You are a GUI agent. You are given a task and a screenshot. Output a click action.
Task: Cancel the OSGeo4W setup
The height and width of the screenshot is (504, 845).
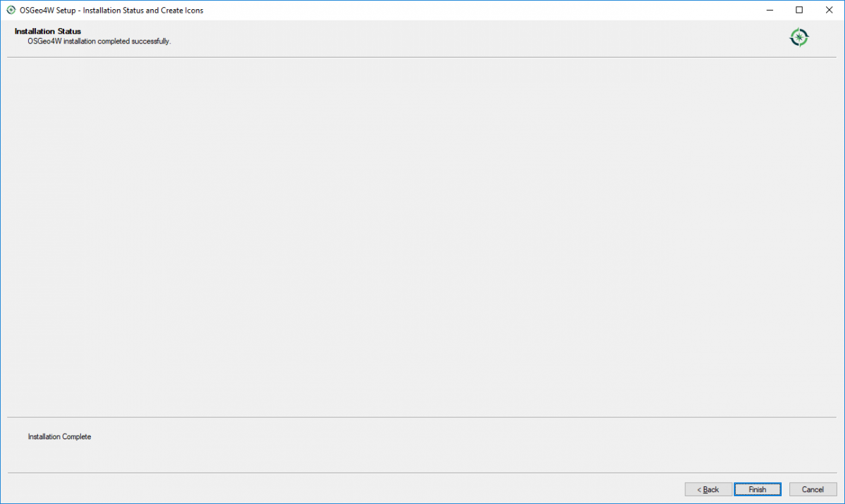[x=813, y=489]
